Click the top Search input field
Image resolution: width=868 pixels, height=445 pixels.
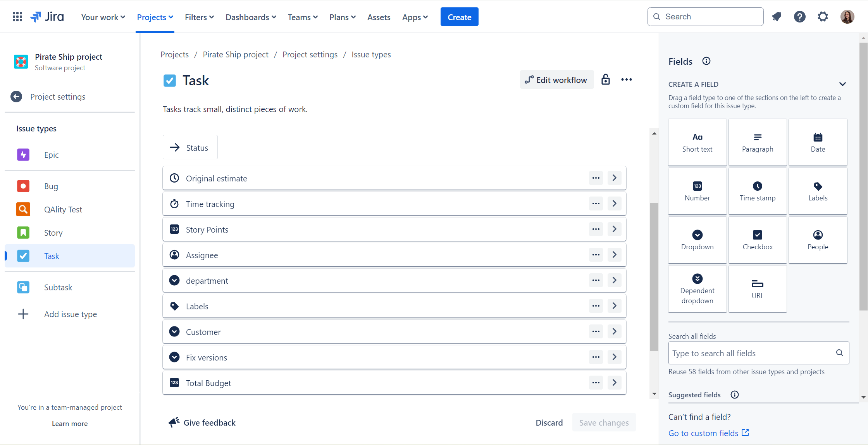pos(705,17)
